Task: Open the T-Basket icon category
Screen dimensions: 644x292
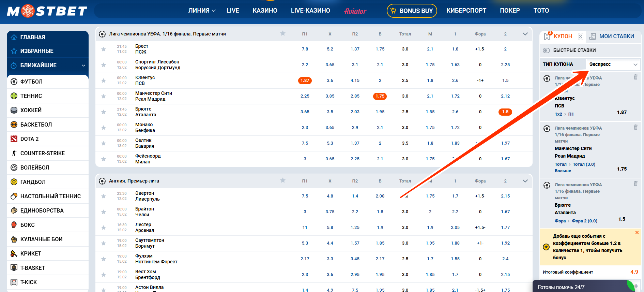Action: click(x=14, y=268)
